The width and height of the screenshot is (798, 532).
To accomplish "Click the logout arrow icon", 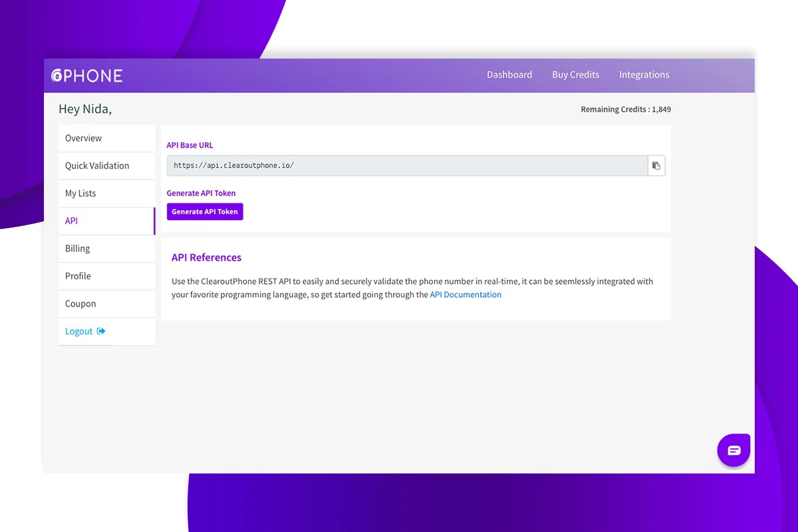I will pyautogui.click(x=101, y=331).
